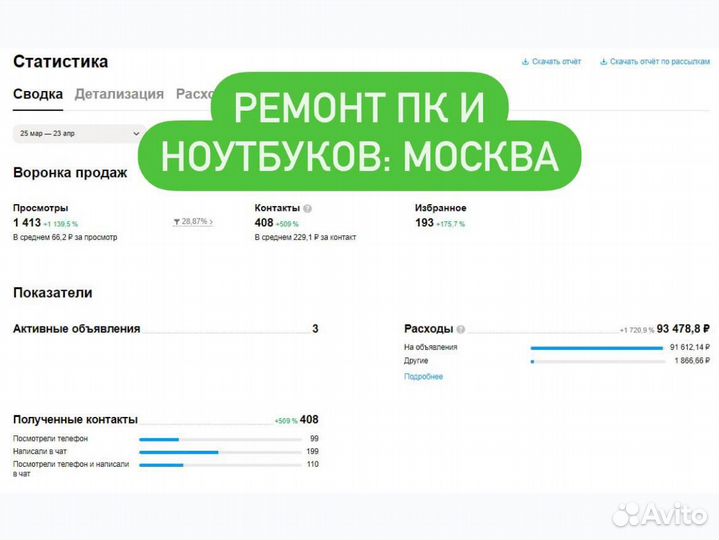Click the 'Написали в чат' progress bar
Screen dimensions: 719x540
click(221, 452)
